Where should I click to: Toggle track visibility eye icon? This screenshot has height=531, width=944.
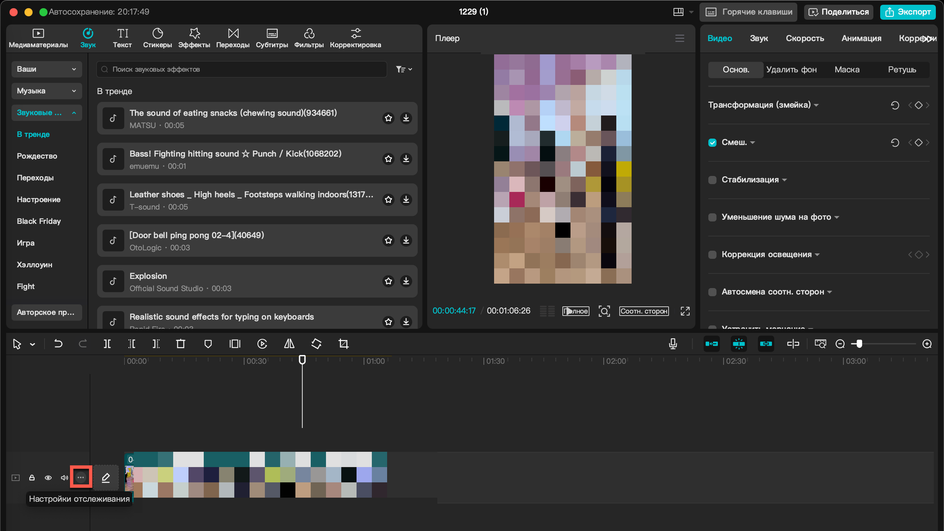pyautogui.click(x=48, y=477)
